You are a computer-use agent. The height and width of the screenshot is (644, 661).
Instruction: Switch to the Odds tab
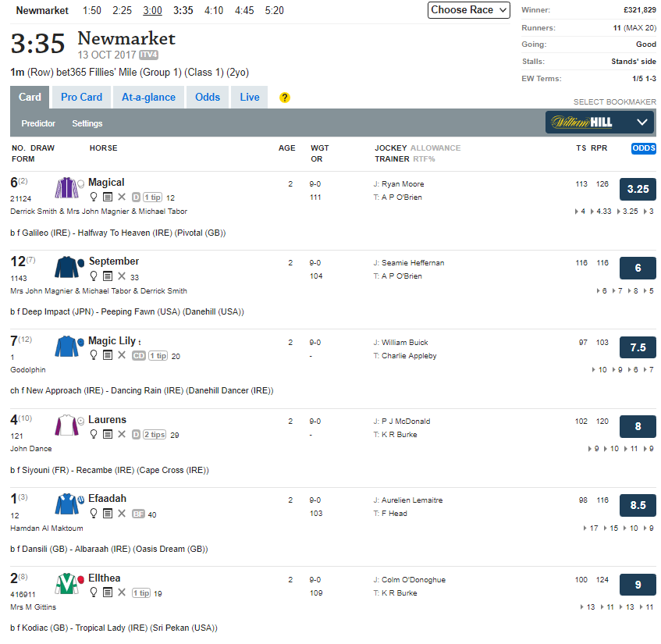(208, 97)
